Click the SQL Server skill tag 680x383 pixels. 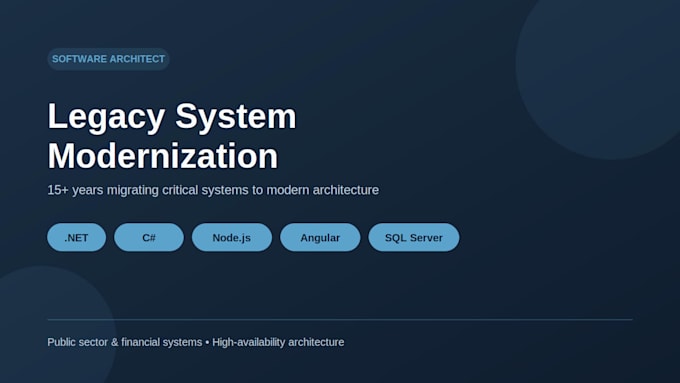414,237
